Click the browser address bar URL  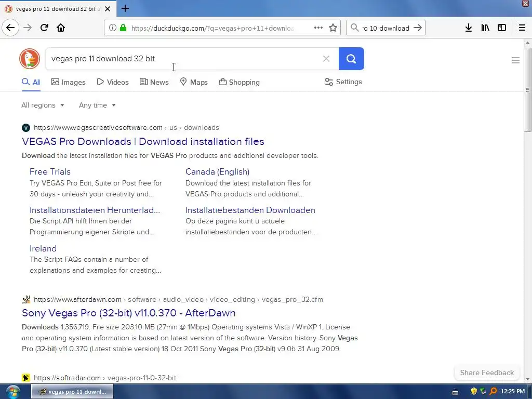(x=212, y=28)
